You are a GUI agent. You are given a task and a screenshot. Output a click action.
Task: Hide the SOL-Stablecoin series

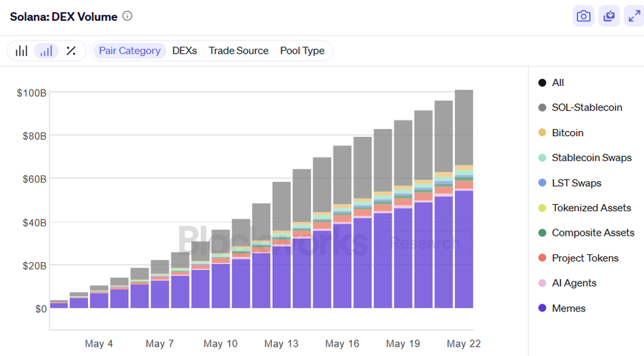coord(587,107)
